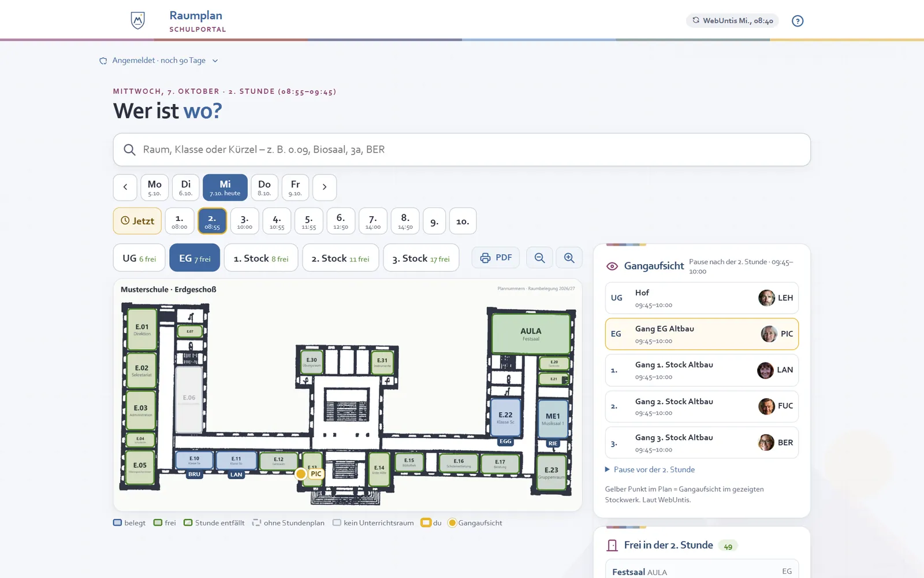Switch to 3. Stock floor tab
This screenshot has width=924, height=578.
click(421, 258)
